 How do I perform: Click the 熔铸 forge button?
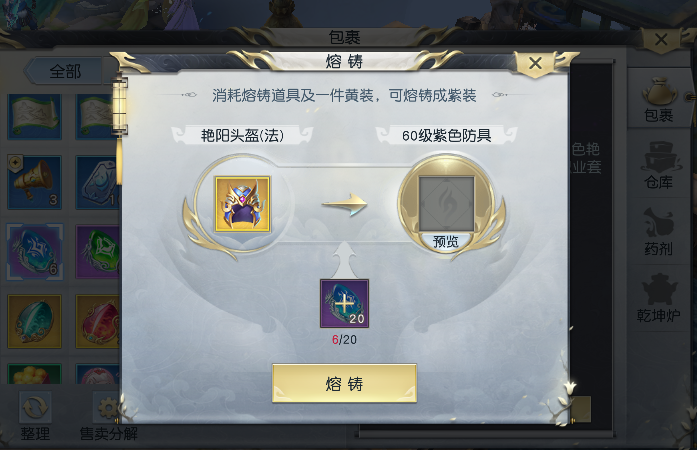[344, 383]
